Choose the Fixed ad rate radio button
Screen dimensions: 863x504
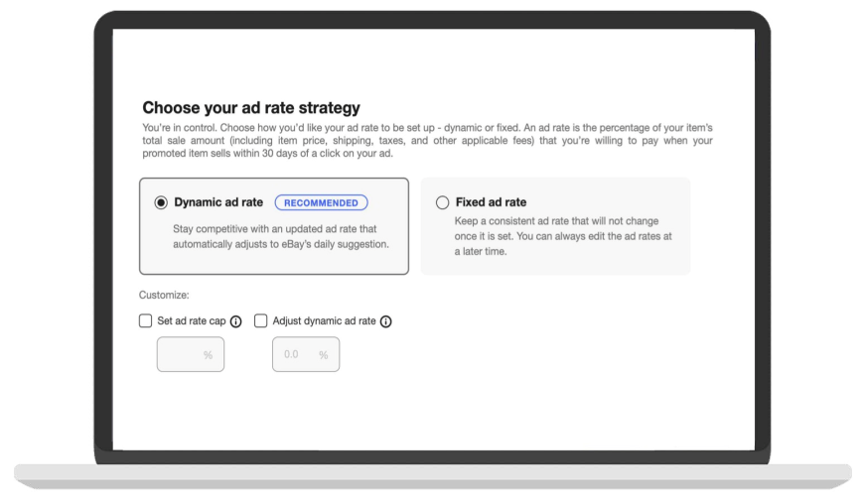(443, 202)
